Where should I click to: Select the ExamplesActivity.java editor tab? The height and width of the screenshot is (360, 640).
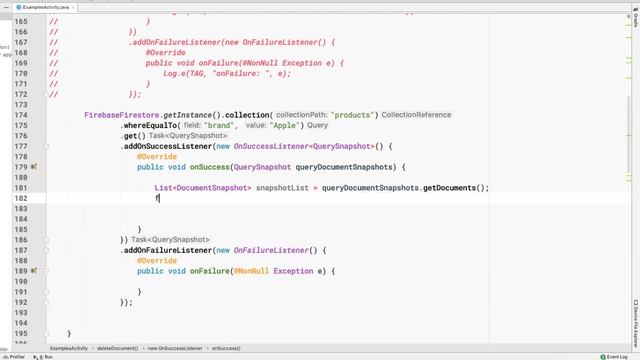(45, 7)
